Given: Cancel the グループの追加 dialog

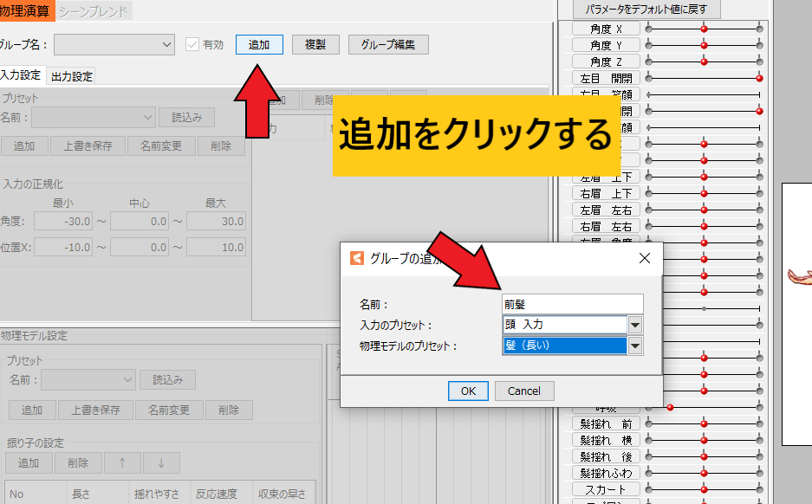Looking at the screenshot, I should pyautogui.click(x=523, y=391).
